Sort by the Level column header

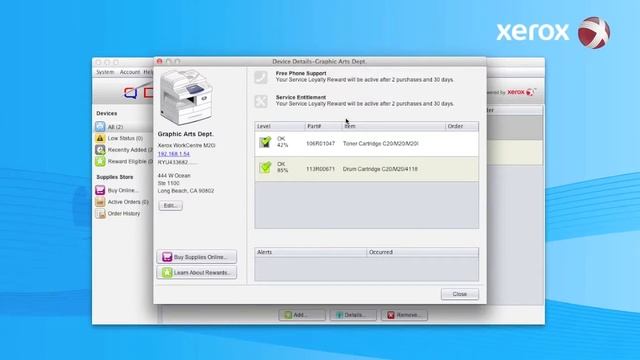point(280,126)
